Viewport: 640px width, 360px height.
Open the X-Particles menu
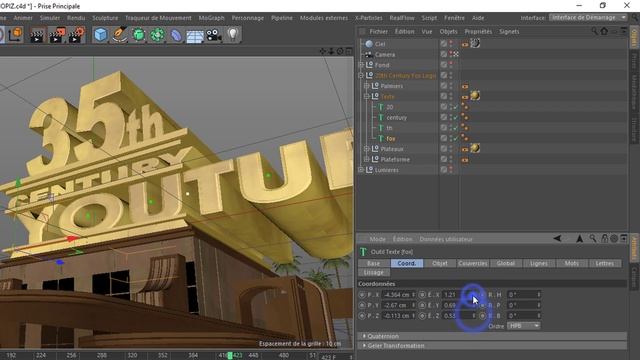pyautogui.click(x=368, y=18)
